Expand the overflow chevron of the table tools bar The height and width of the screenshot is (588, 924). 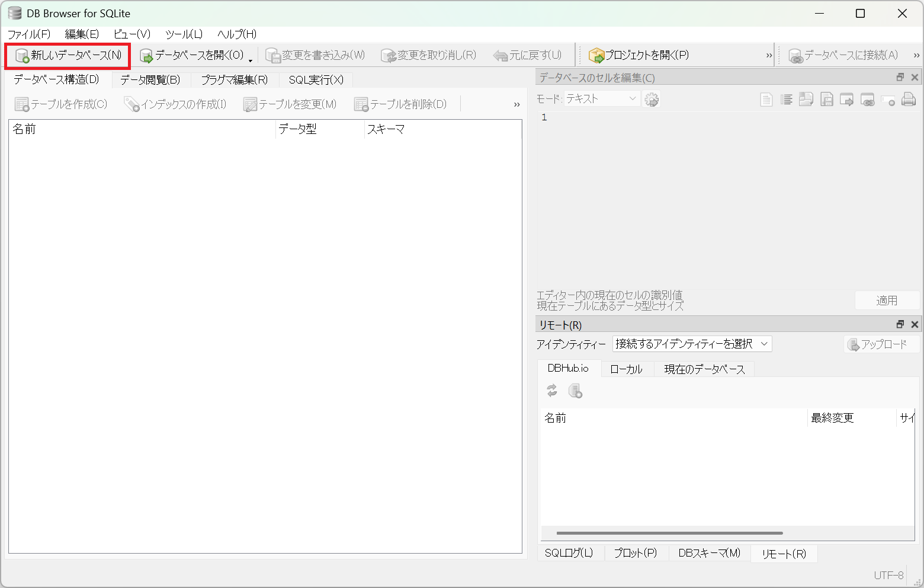pos(516,104)
